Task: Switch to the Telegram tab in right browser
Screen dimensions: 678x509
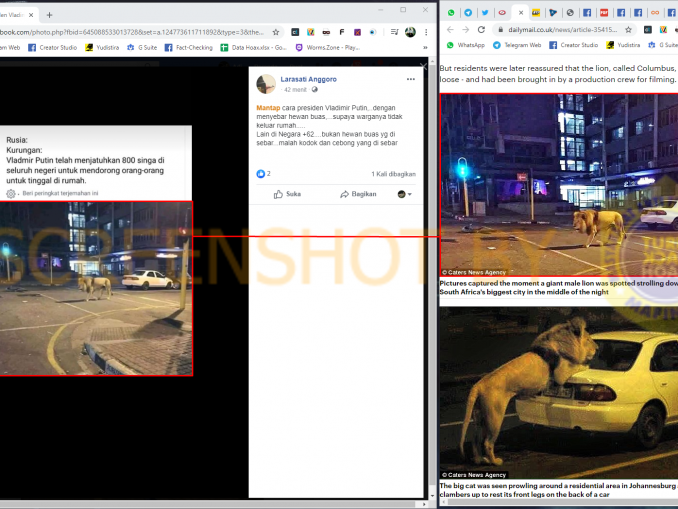Action: [x=468, y=13]
